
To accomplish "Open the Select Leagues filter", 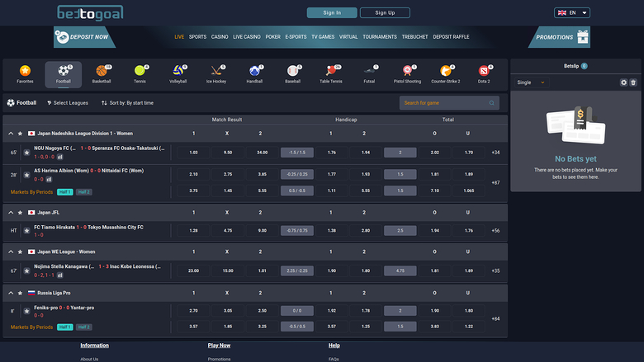I will [68, 103].
